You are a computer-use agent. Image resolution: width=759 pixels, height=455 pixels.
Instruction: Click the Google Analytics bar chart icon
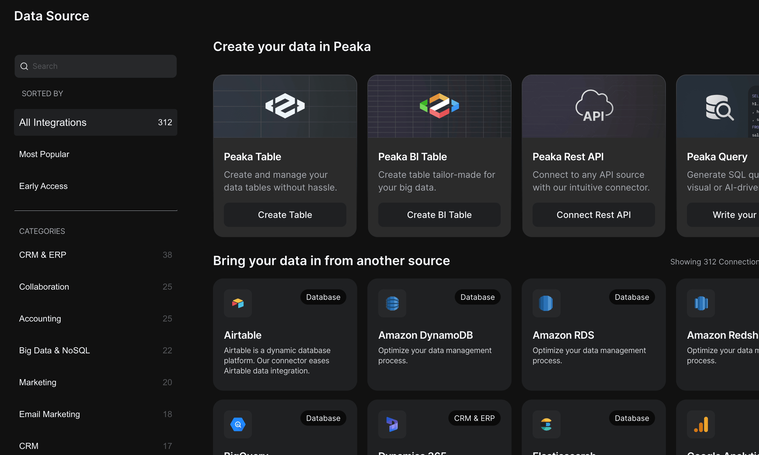[x=701, y=425]
